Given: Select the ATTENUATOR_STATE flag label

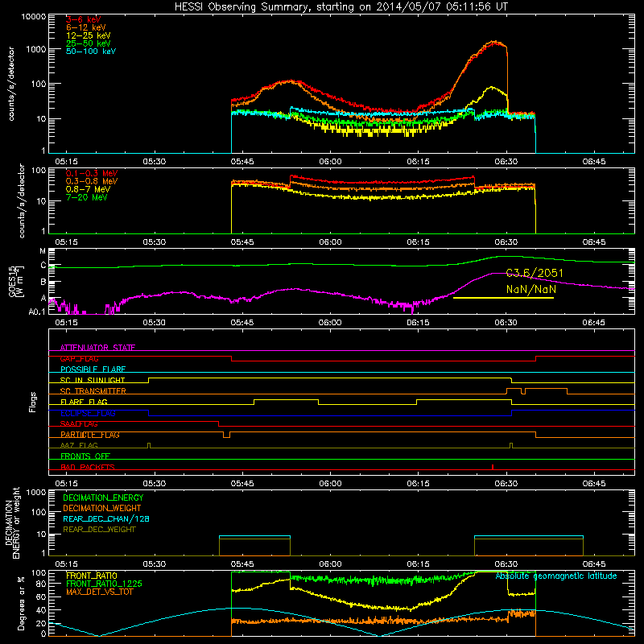Looking at the screenshot, I should pos(97,348).
